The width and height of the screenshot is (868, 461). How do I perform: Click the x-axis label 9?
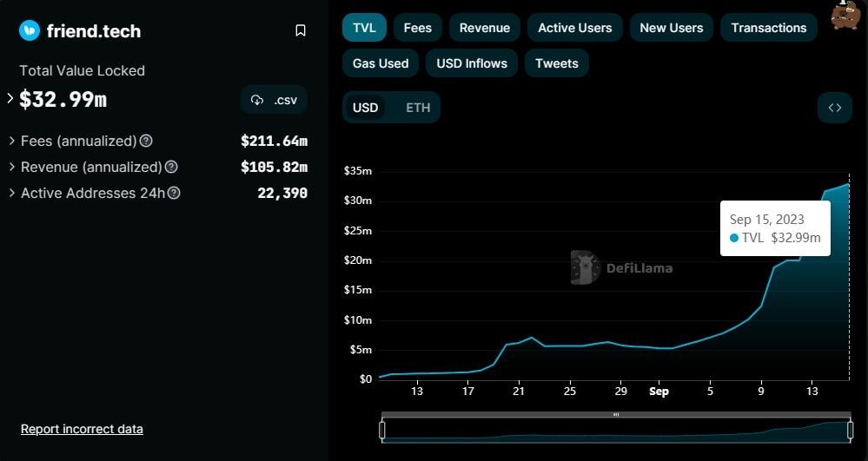(761, 391)
